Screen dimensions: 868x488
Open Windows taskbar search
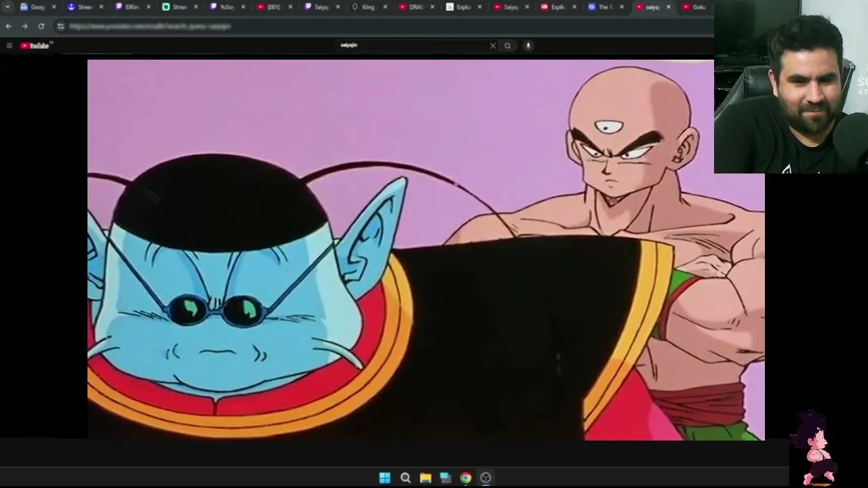[406, 478]
